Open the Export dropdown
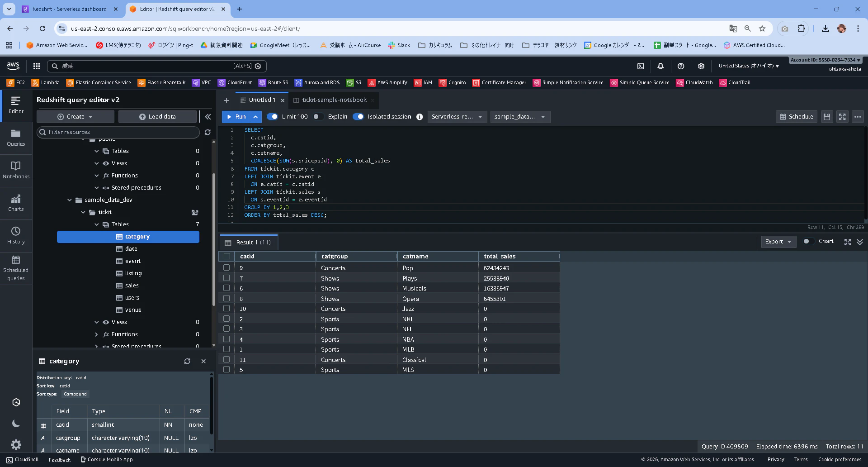This screenshot has height=467, width=868. (778, 242)
